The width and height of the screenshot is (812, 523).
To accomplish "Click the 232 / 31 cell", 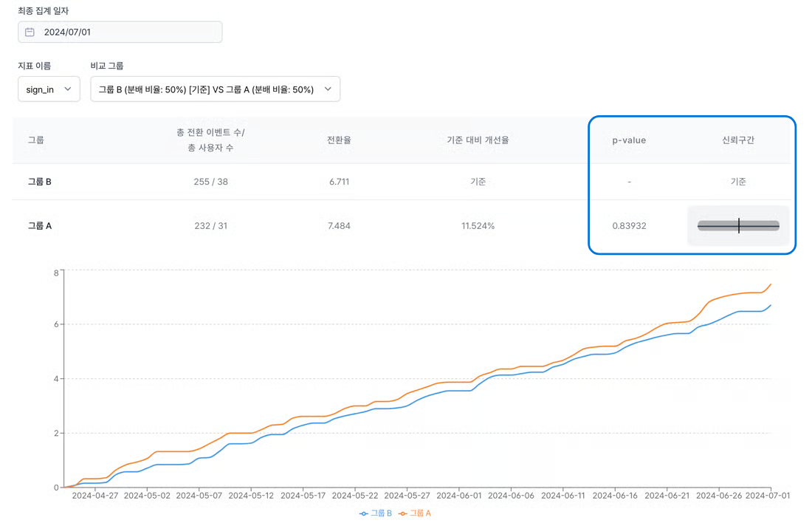I will [211, 225].
